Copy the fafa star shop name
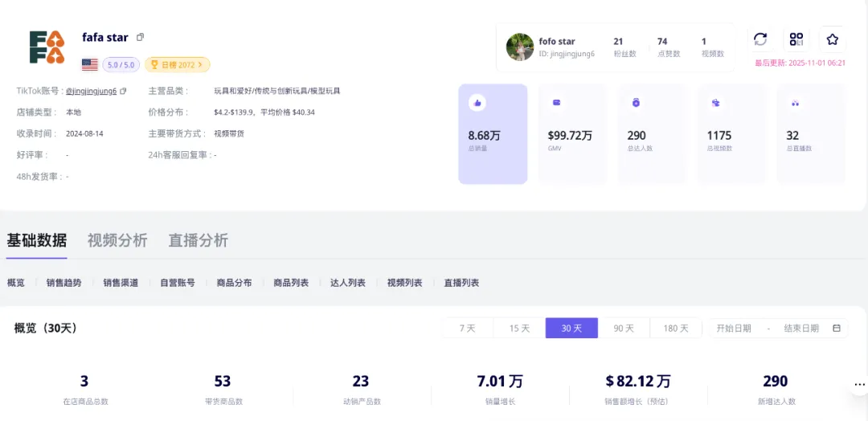 coord(140,37)
